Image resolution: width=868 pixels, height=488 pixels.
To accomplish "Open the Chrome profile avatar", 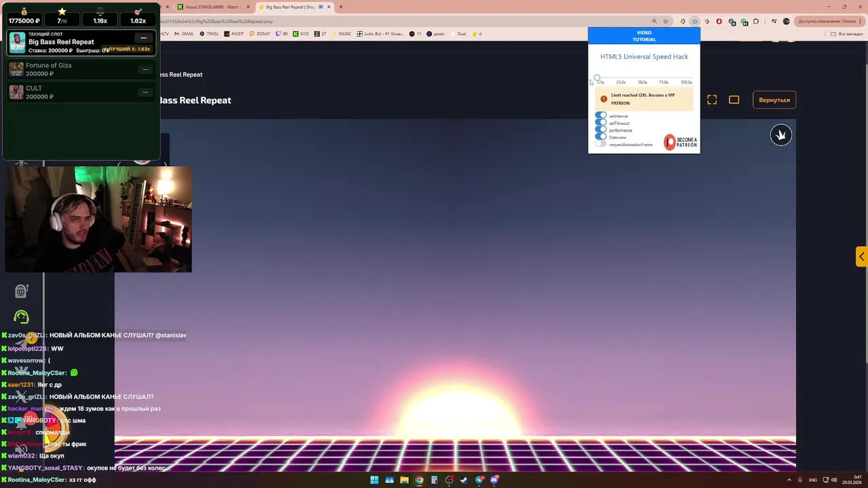I will [x=787, y=21].
